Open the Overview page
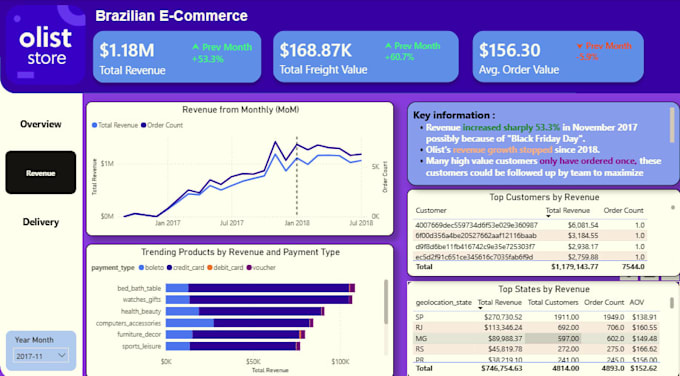The width and height of the screenshot is (680, 376). coord(41,124)
